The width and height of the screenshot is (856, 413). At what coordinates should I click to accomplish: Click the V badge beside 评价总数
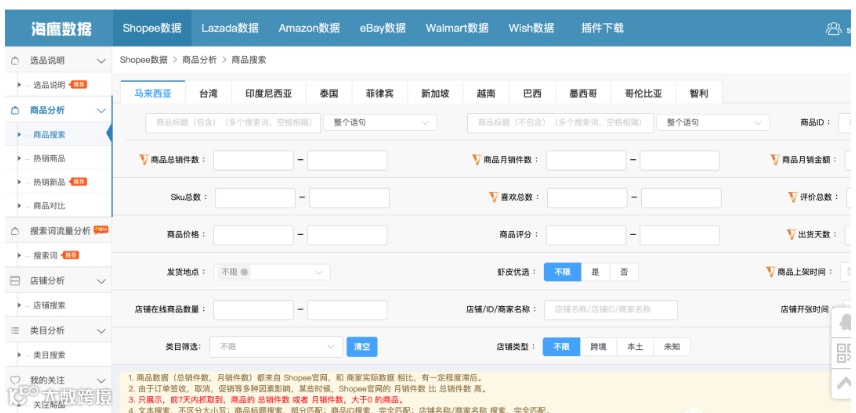(x=793, y=197)
